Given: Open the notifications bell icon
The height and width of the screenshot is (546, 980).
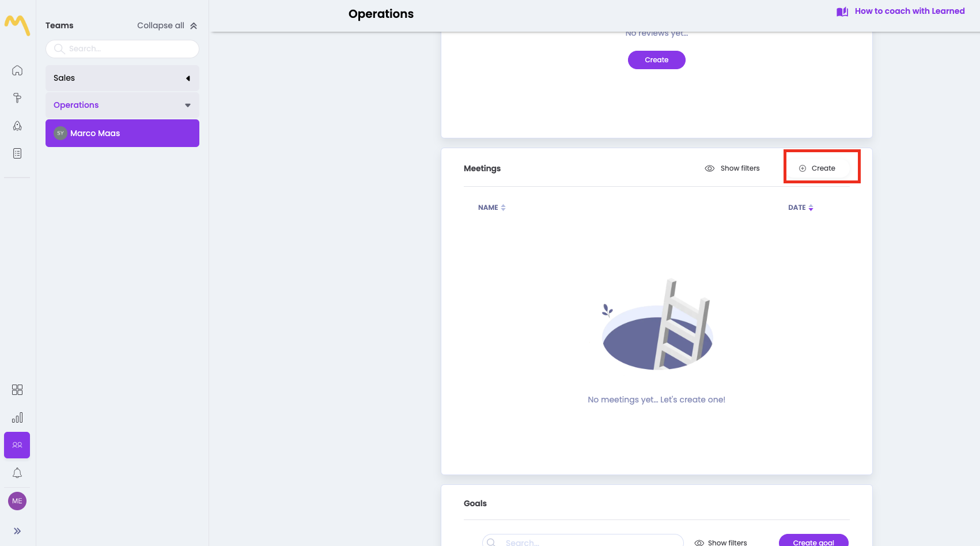Looking at the screenshot, I should click(17, 473).
